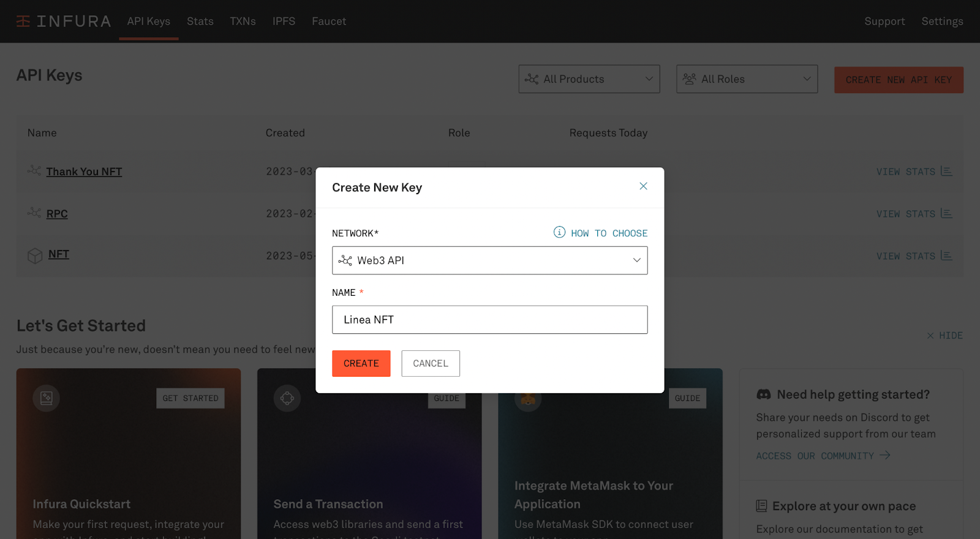Click the network icon next to Thank You NFT

pos(34,170)
